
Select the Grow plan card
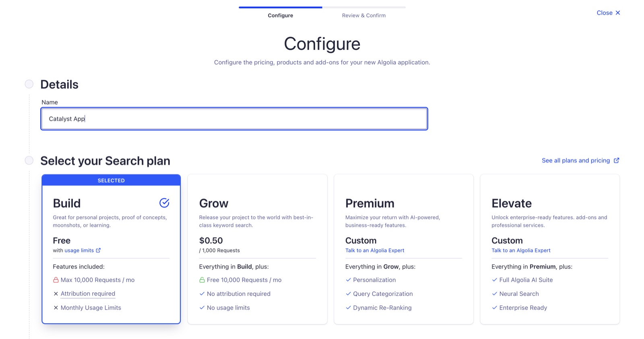coord(257,249)
